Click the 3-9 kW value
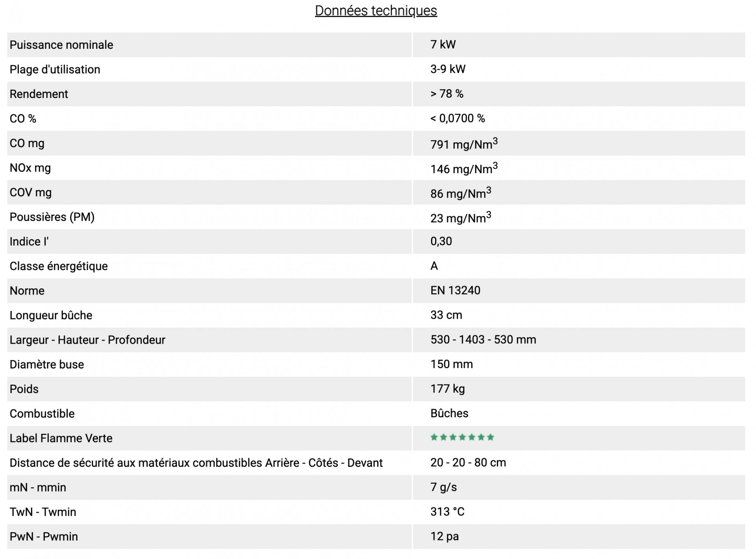This screenshot has height=559, width=756. click(448, 69)
